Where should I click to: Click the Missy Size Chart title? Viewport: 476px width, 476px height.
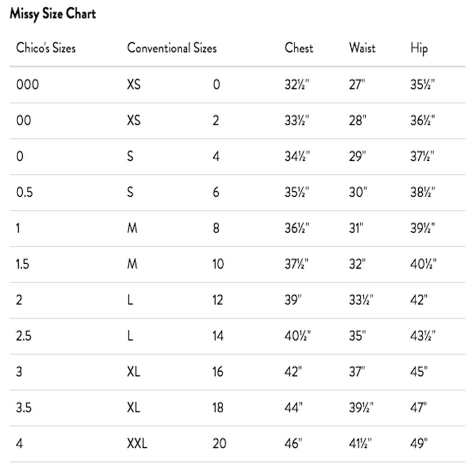[53, 14]
